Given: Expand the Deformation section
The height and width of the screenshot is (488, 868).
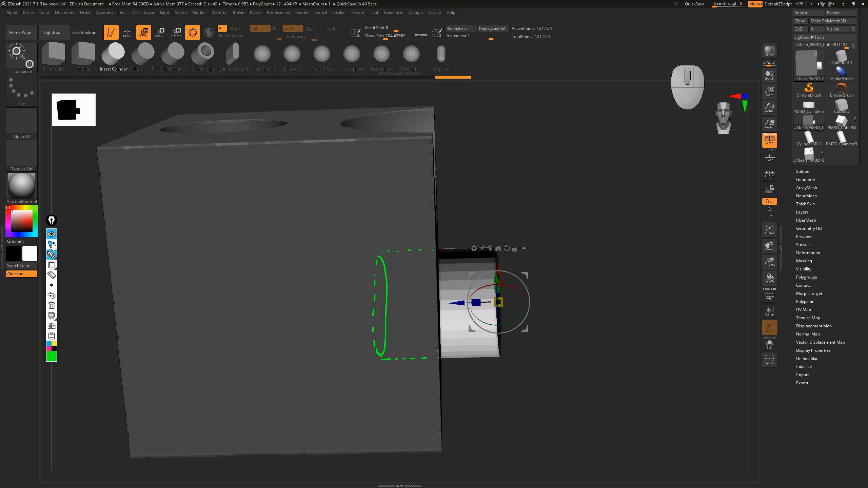Looking at the screenshot, I should (x=808, y=253).
